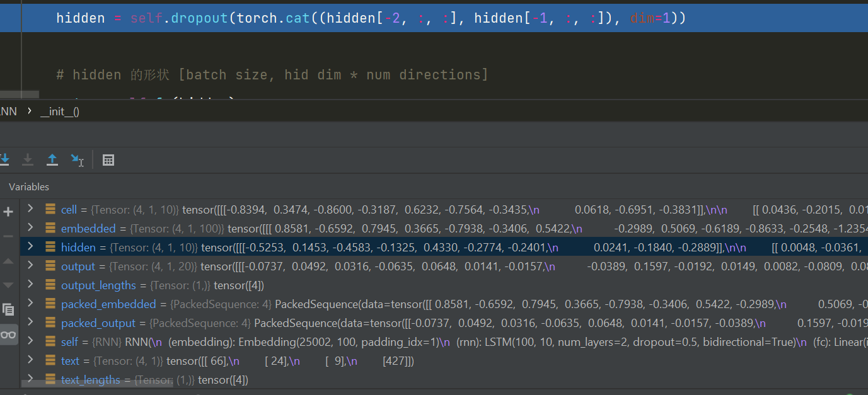Click the move watch down arrow
This screenshot has width=868, height=395.
(8, 285)
